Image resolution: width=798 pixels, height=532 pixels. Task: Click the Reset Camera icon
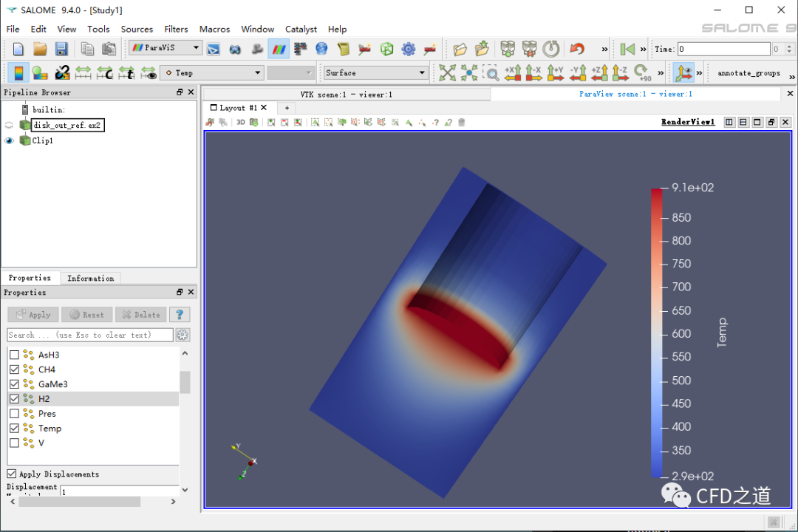pyautogui.click(x=447, y=72)
